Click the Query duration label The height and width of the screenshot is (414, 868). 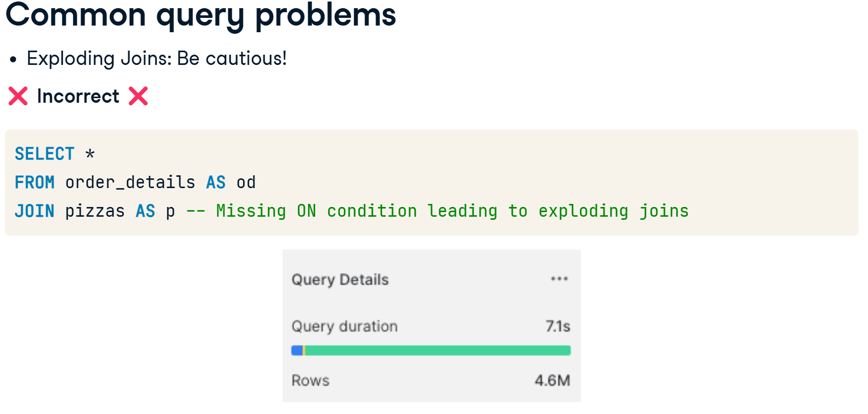[344, 326]
